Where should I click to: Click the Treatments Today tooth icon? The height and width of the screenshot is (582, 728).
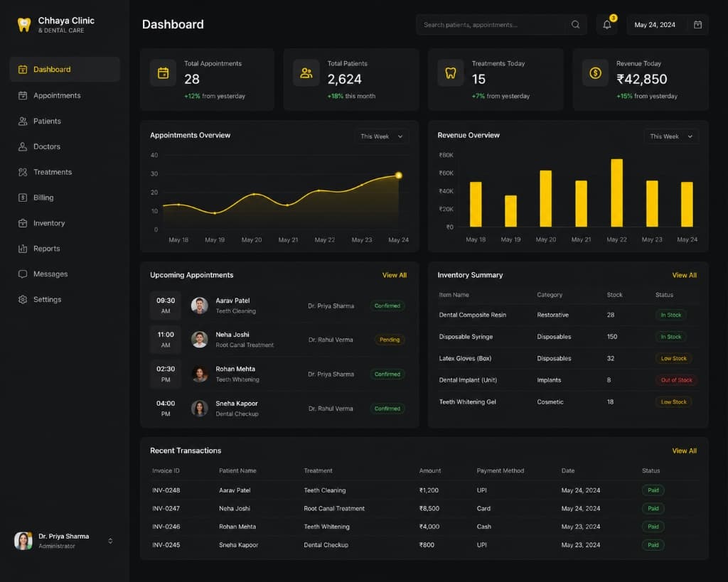(450, 73)
